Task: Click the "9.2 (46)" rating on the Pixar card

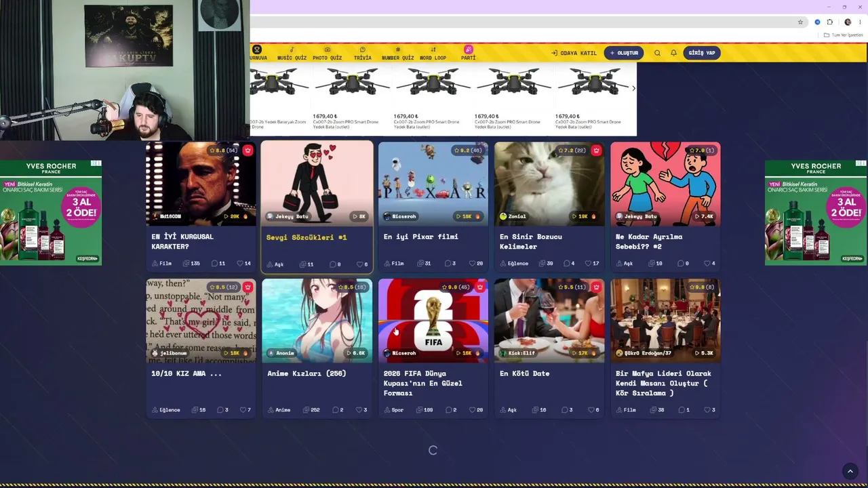Action: coord(467,150)
